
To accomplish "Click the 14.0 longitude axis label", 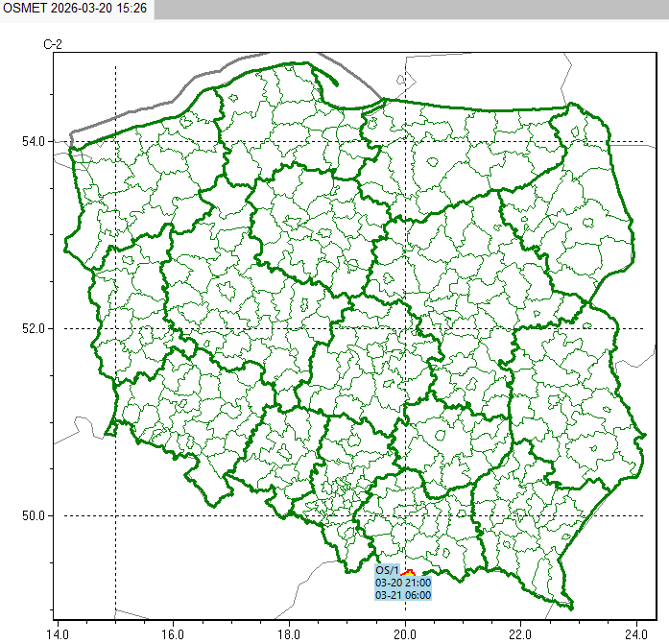I will [x=57, y=633].
